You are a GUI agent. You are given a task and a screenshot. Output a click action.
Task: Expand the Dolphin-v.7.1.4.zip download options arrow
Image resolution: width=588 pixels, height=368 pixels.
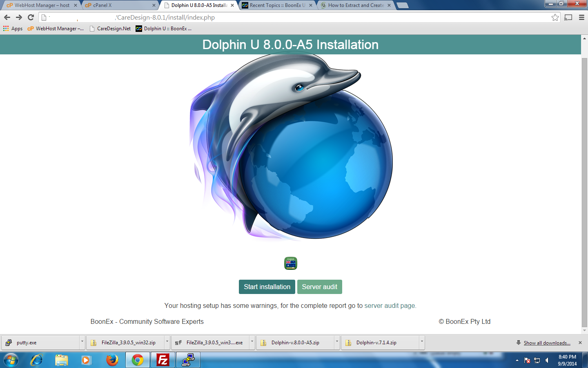tap(422, 343)
